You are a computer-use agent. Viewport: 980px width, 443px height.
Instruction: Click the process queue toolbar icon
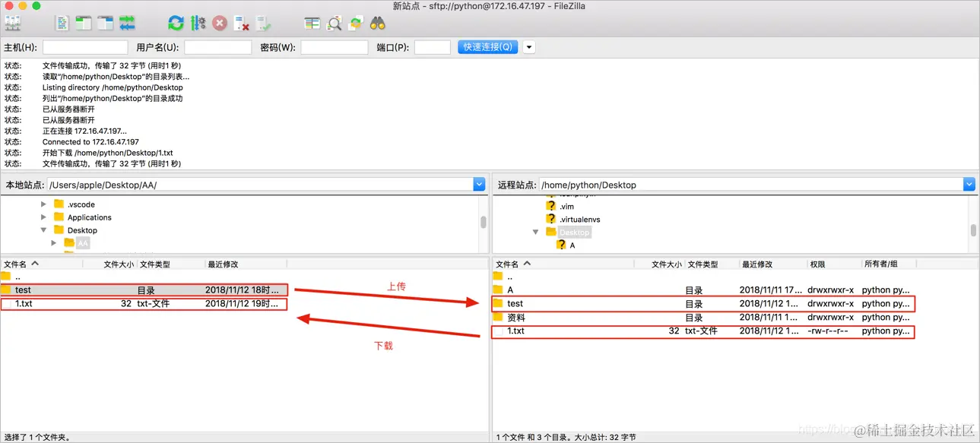(x=198, y=24)
